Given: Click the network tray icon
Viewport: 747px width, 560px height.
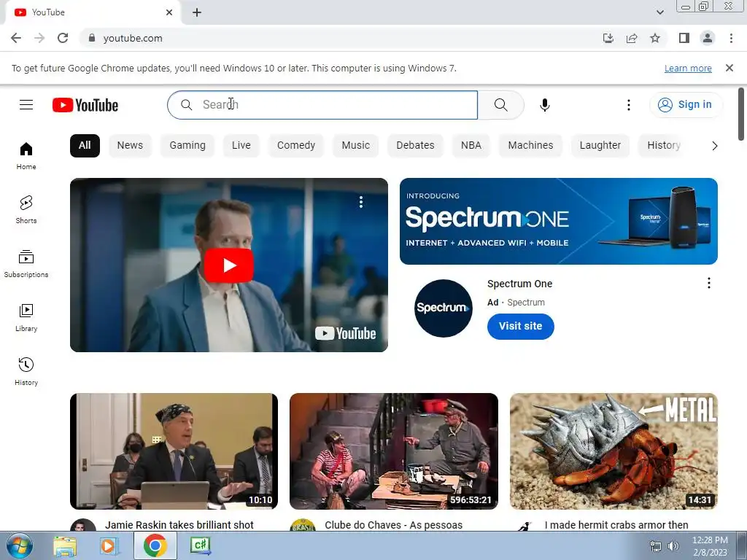Looking at the screenshot, I should click(x=656, y=546).
